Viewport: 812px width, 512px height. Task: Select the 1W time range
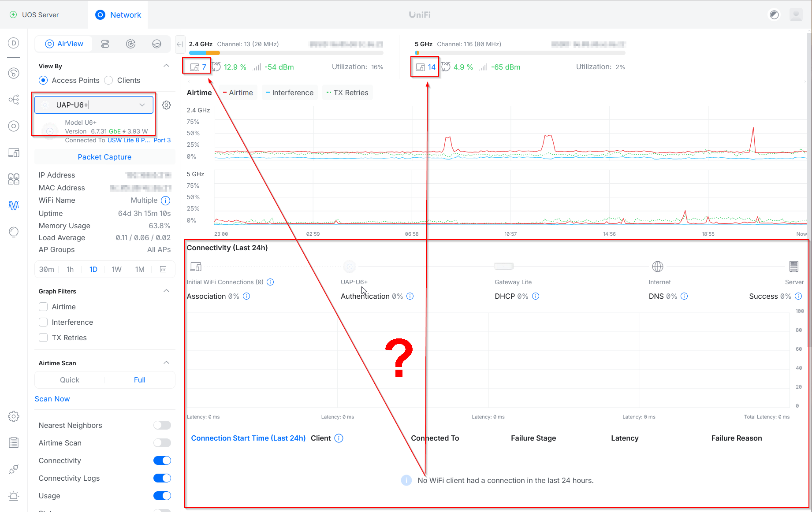click(116, 269)
